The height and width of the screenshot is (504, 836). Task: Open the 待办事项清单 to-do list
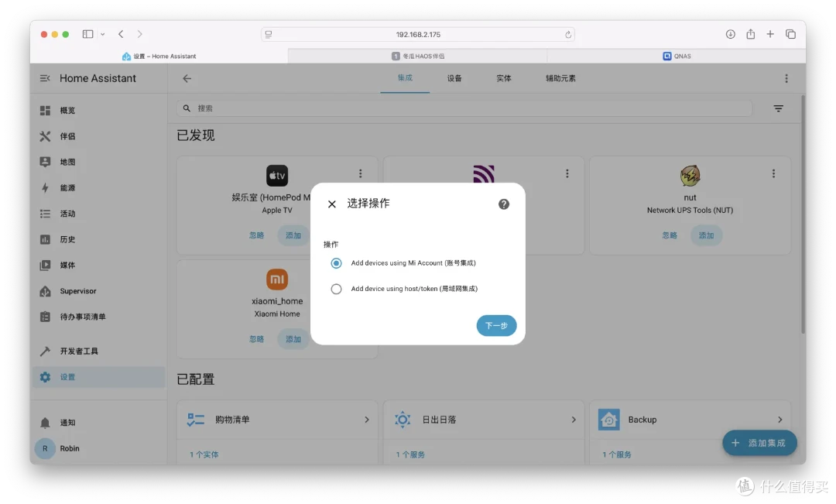[98, 317]
